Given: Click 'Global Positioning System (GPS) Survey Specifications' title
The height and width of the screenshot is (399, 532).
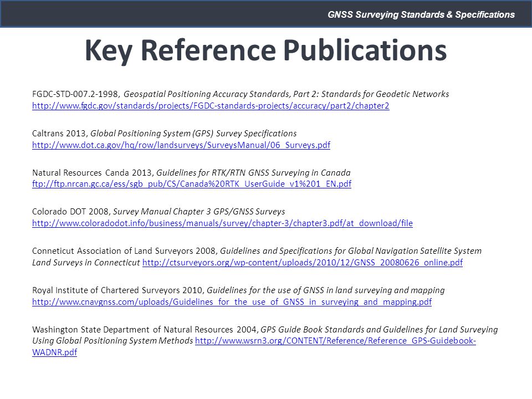Looking at the screenshot, I should coord(193,134).
